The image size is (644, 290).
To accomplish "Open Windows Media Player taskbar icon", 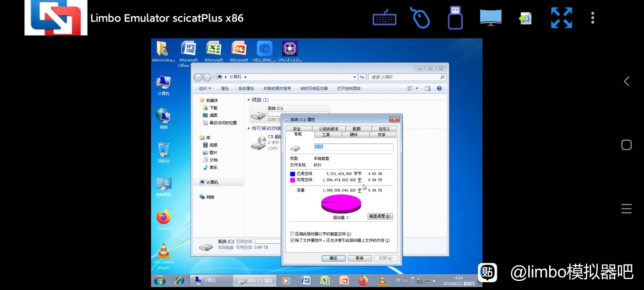I will pos(286,281).
